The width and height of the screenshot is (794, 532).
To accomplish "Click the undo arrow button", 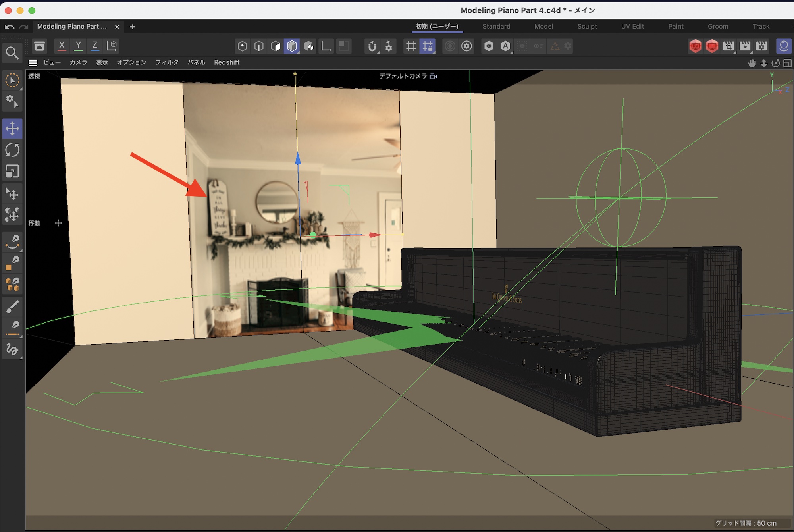I will point(10,27).
